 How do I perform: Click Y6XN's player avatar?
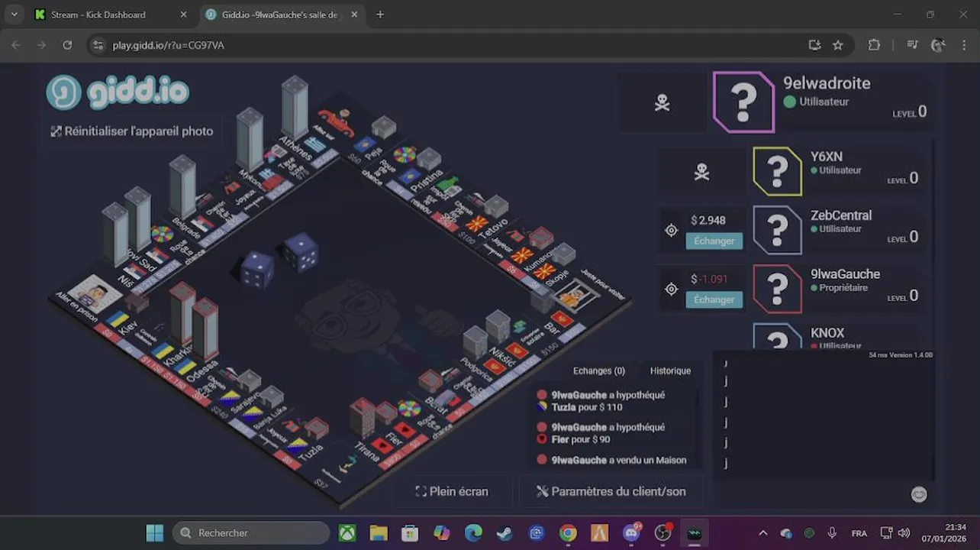777,171
